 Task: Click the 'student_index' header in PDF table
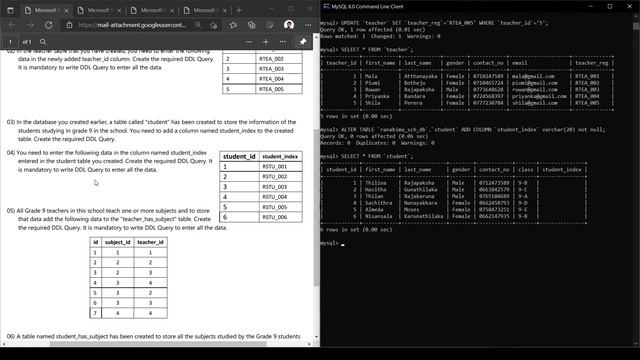point(280,156)
